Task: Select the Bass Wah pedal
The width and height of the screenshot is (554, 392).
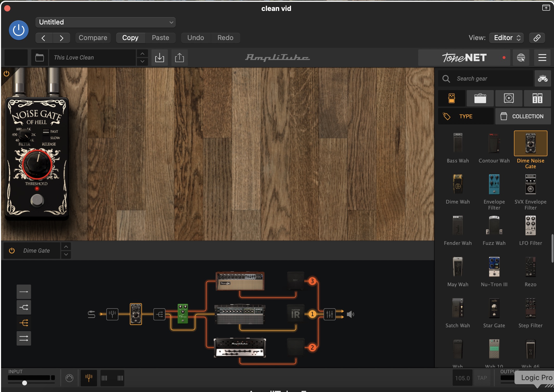Action: 458,148
